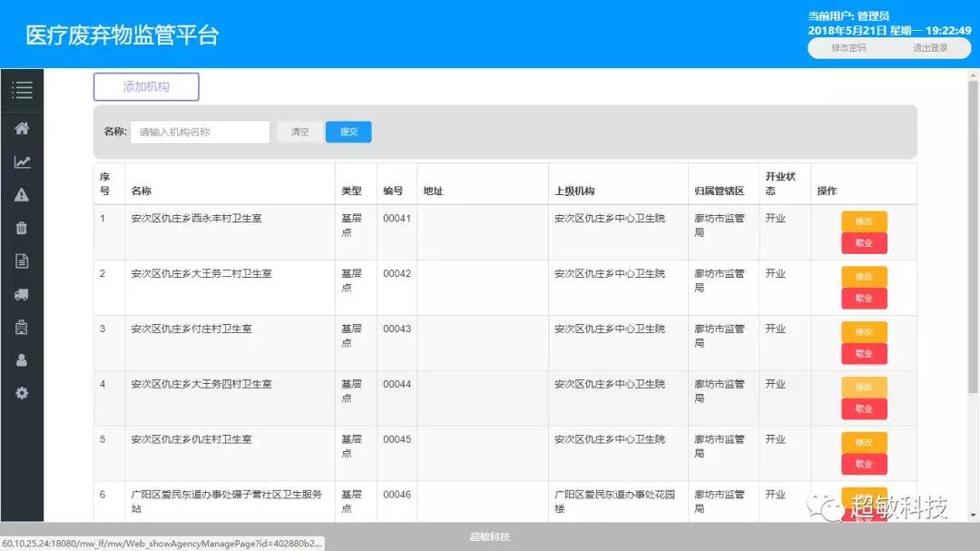Open the settings gear icon in sidebar
980x551 pixels.
coord(22,393)
